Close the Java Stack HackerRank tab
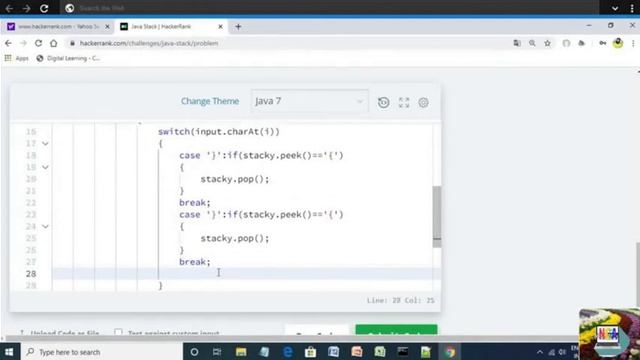The image size is (640, 360). click(220, 27)
